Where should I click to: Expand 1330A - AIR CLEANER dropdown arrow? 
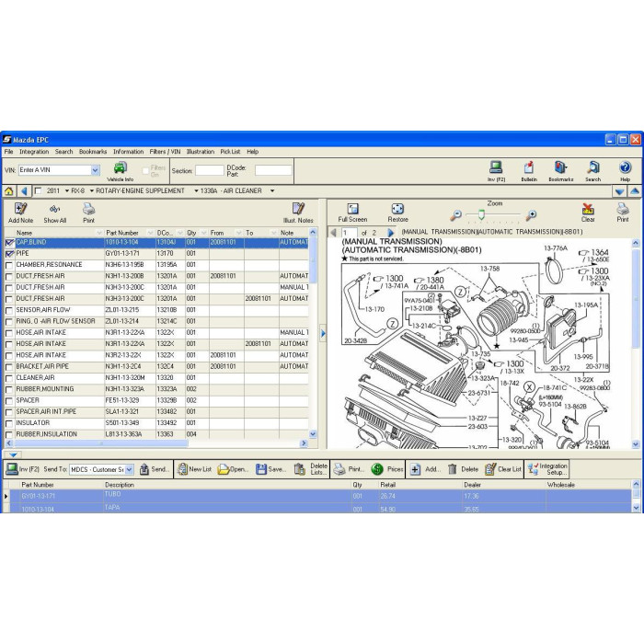point(272,191)
